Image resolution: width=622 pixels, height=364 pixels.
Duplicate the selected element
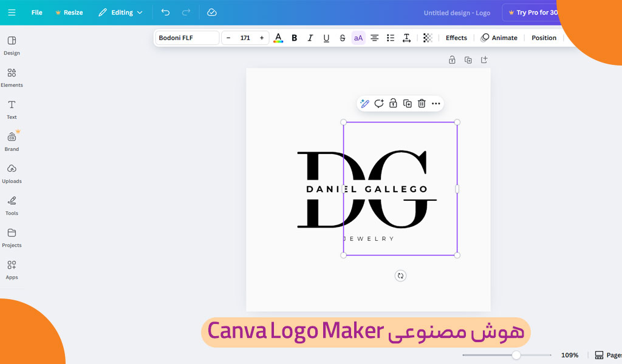tap(408, 103)
